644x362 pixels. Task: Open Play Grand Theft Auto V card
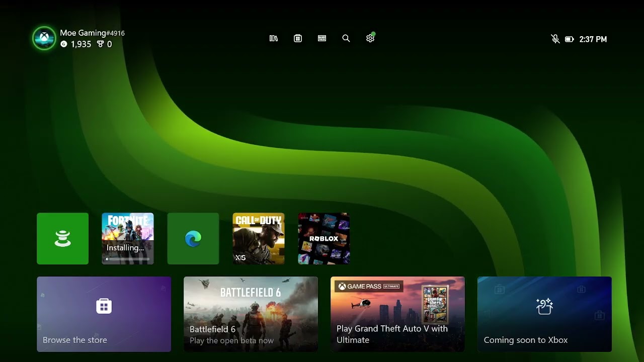pyautogui.click(x=397, y=314)
